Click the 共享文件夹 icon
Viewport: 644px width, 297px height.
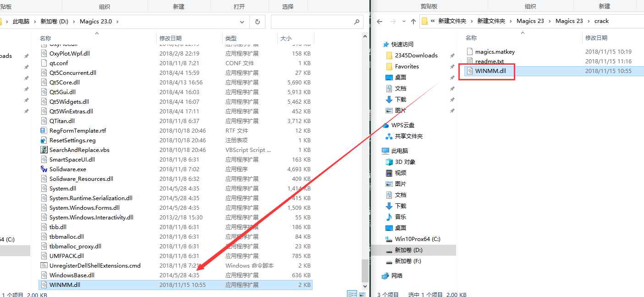tap(389, 136)
